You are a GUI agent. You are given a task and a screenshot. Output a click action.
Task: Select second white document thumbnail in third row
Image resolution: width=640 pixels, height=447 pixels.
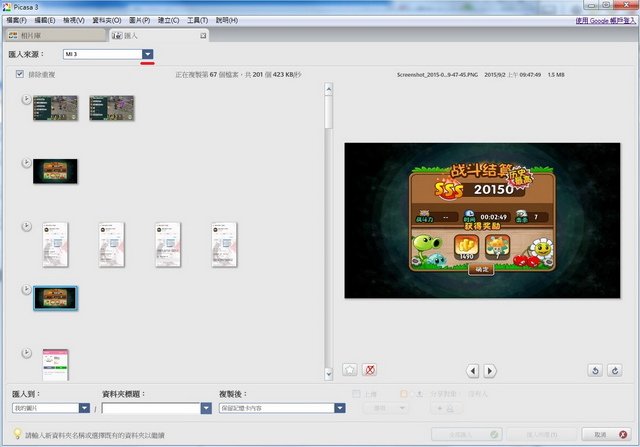[x=111, y=245]
